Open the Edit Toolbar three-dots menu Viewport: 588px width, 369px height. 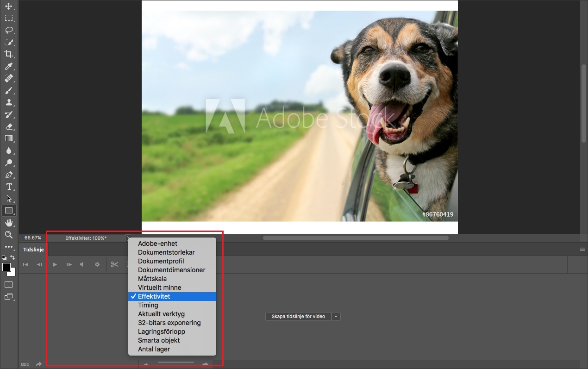tap(9, 247)
